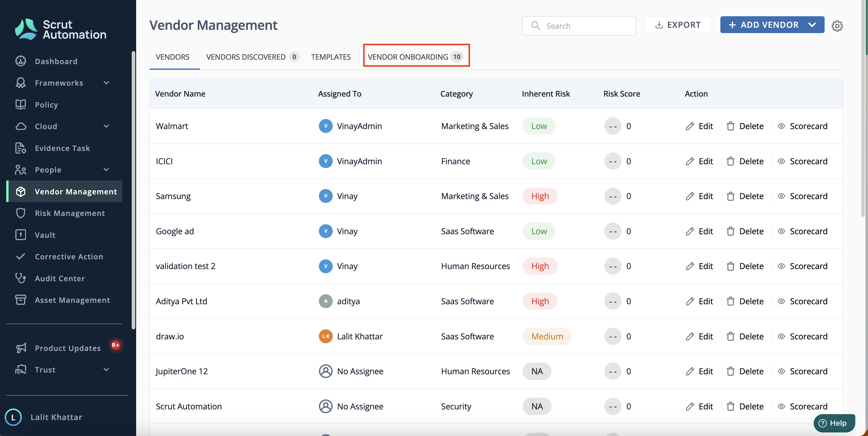This screenshot has width=868, height=436.
Task: Click the Asset Management archive icon
Action: tap(21, 300)
